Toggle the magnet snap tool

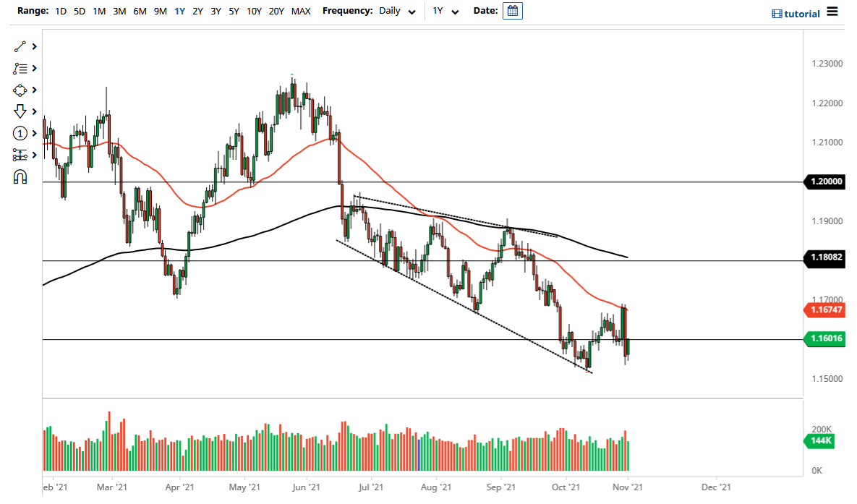tap(20, 176)
